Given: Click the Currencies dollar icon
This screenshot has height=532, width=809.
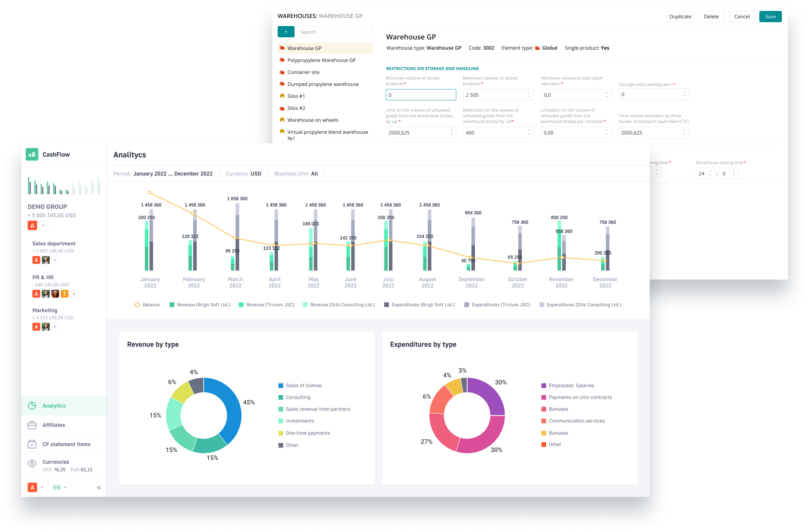Looking at the screenshot, I should tap(32, 463).
